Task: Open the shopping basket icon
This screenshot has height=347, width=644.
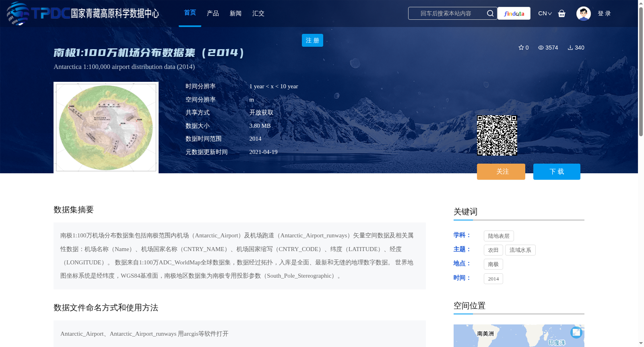Action: [561, 13]
